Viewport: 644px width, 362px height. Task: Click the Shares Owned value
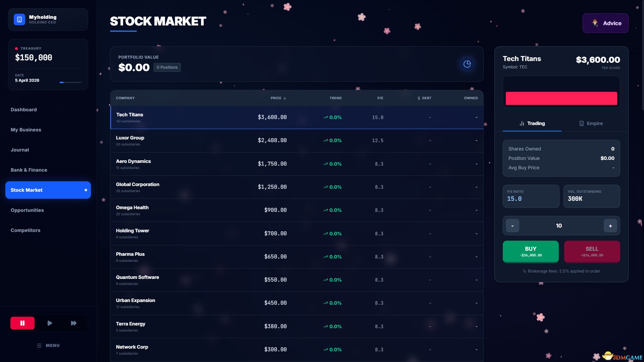(612, 149)
